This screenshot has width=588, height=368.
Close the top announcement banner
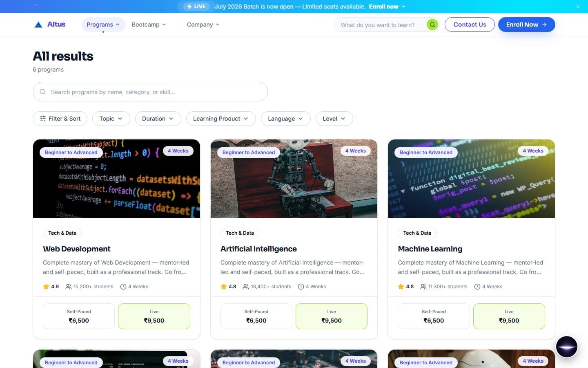pyautogui.click(x=578, y=7)
